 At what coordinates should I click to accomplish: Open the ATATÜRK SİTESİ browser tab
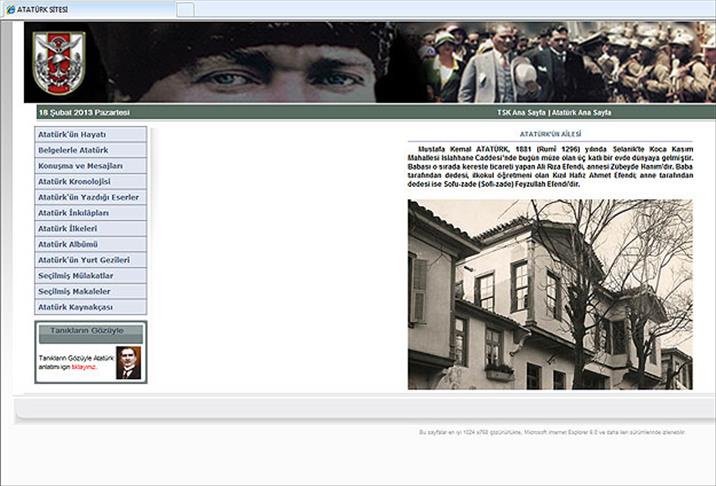coord(90,9)
